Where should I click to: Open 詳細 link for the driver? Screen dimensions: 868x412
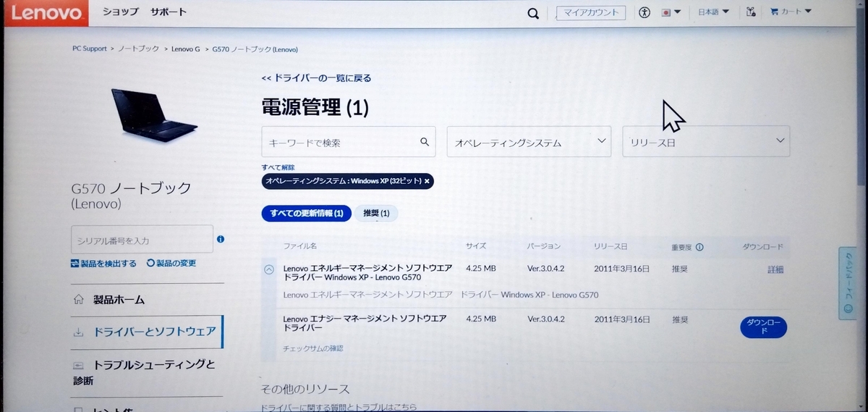click(775, 269)
